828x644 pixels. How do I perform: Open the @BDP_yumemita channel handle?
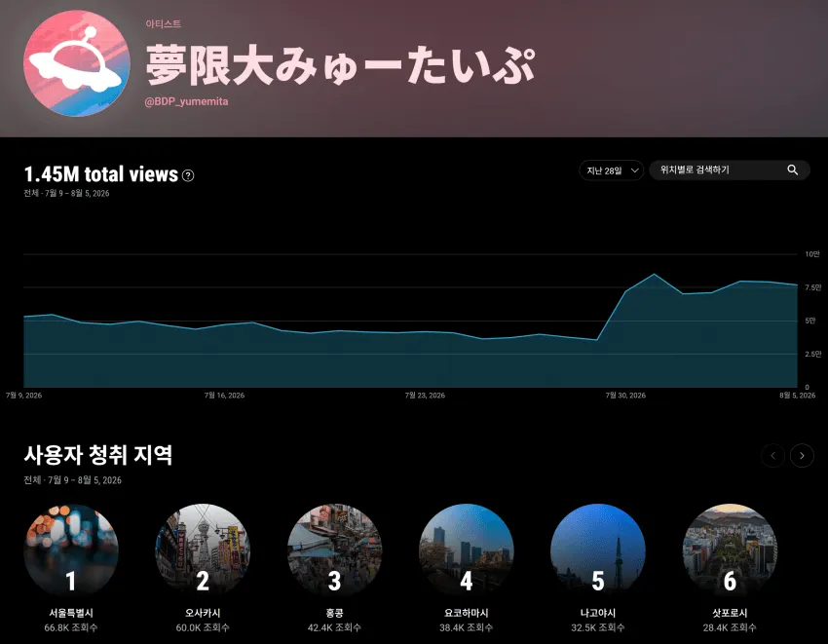click(x=186, y=101)
